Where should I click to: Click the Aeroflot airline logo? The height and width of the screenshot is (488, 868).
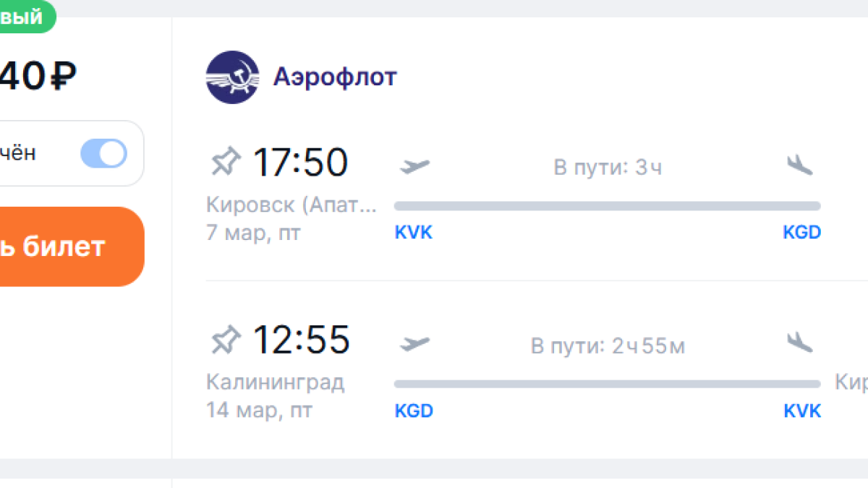(232, 77)
